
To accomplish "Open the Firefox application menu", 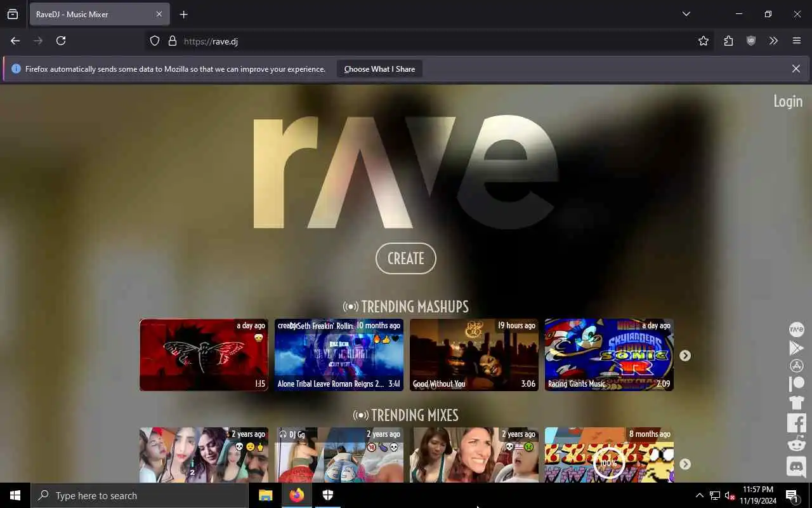I will tap(797, 41).
